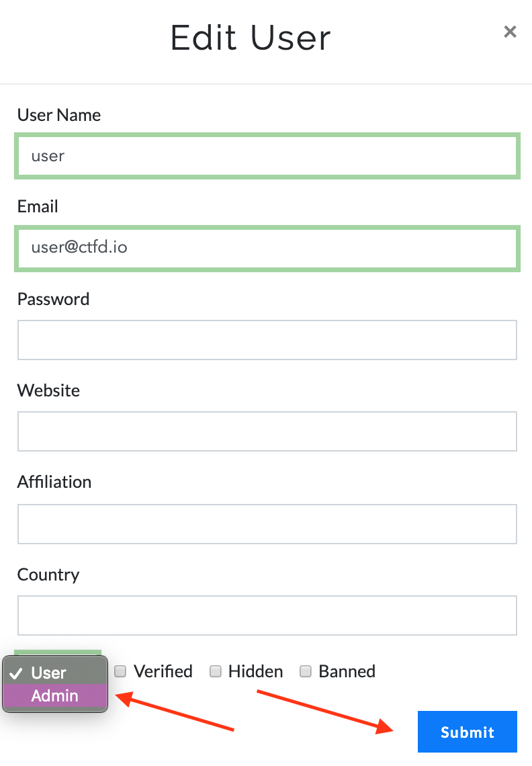The height and width of the screenshot is (766, 532).
Task: Click the "User Name" label text
Action: [x=59, y=115]
